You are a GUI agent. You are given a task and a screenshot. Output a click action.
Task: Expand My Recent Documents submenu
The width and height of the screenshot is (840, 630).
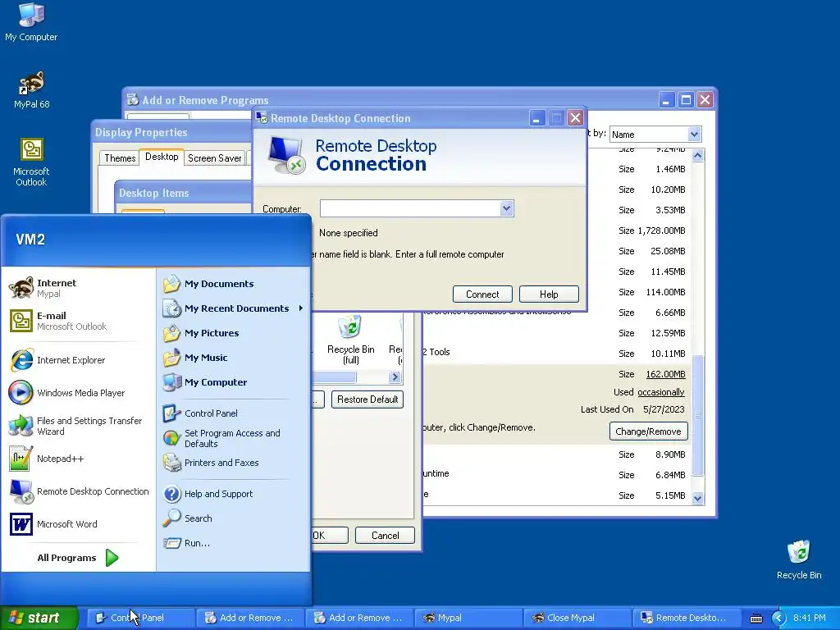coord(233,308)
